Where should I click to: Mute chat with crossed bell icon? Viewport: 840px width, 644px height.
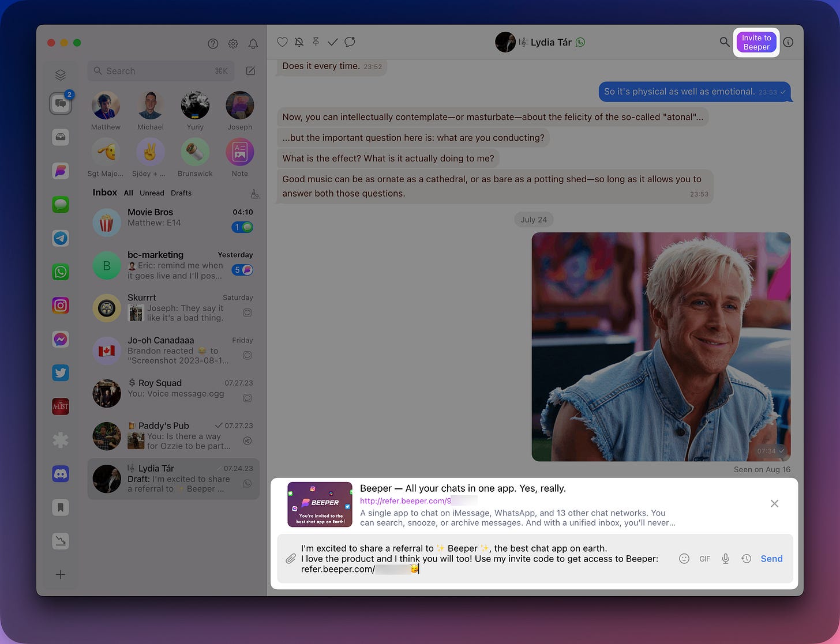299,42
